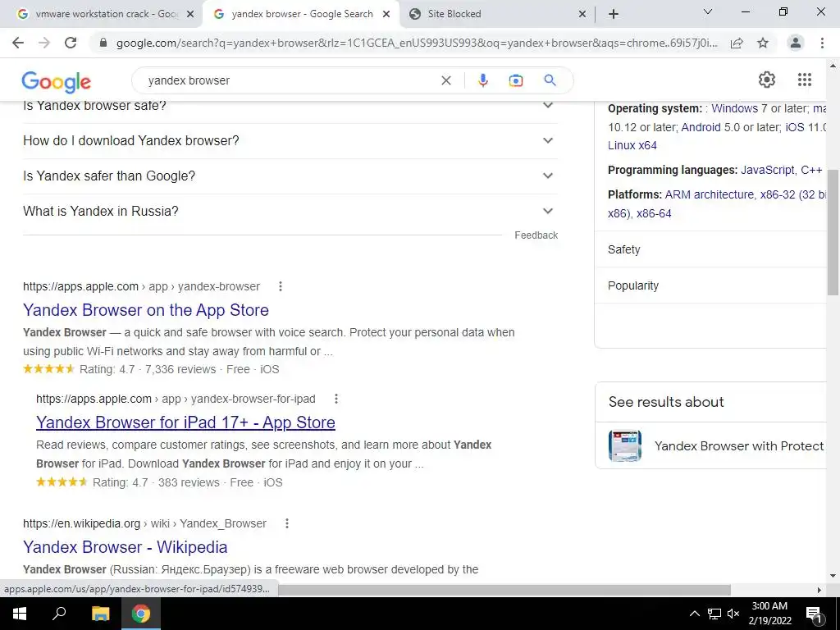Image resolution: width=840 pixels, height=630 pixels.
Task: Open options for apps.apple.com yandex-browser result
Action: point(281,286)
